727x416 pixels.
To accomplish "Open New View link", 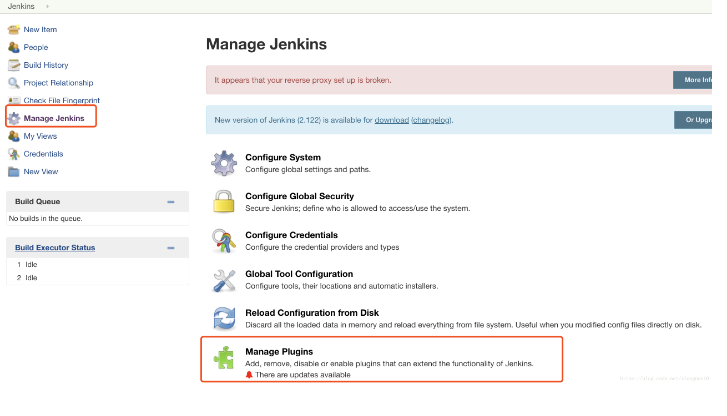I will pyautogui.click(x=41, y=172).
